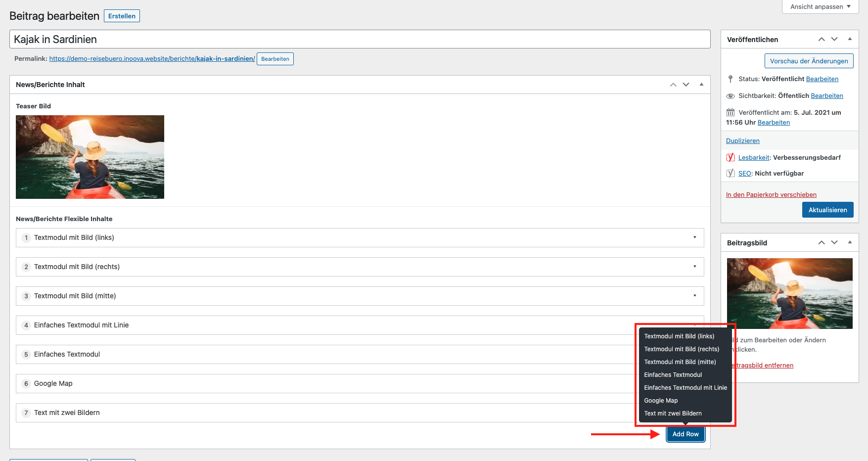
Task: Open In den Papierkorb verschieben link
Action: pyautogui.click(x=771, y=194)
